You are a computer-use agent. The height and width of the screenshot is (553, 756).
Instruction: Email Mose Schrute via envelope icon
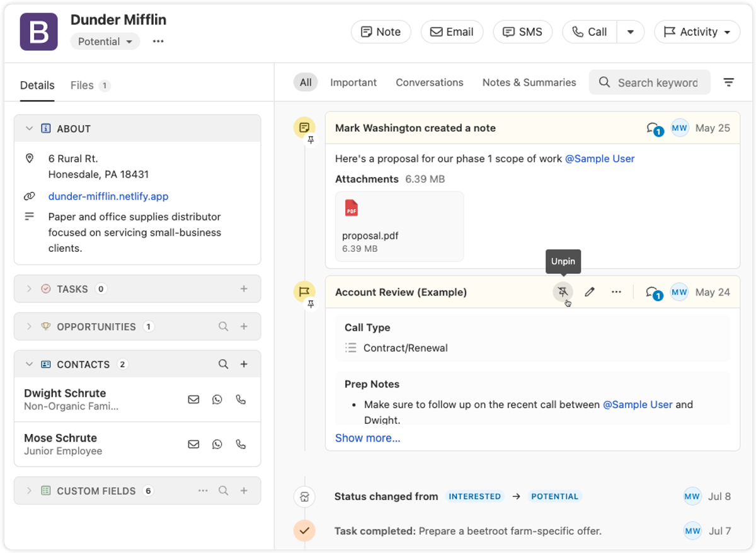tap(193, 444)
